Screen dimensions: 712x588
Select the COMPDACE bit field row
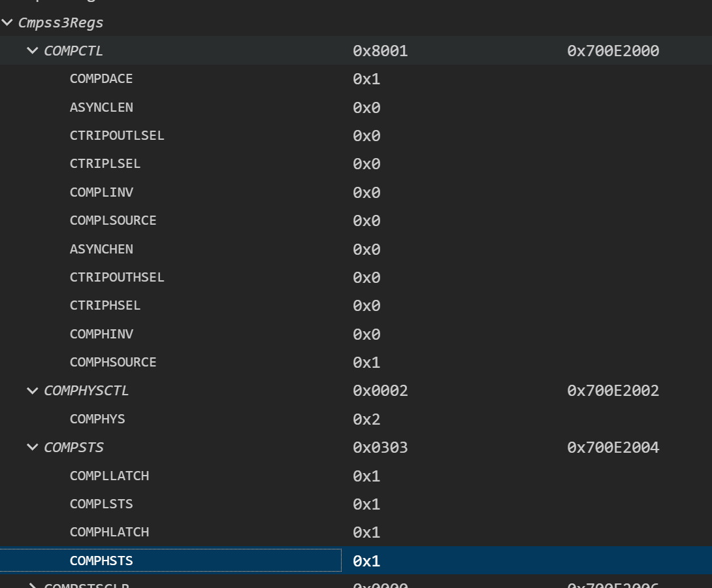click(x=101, y=79)
